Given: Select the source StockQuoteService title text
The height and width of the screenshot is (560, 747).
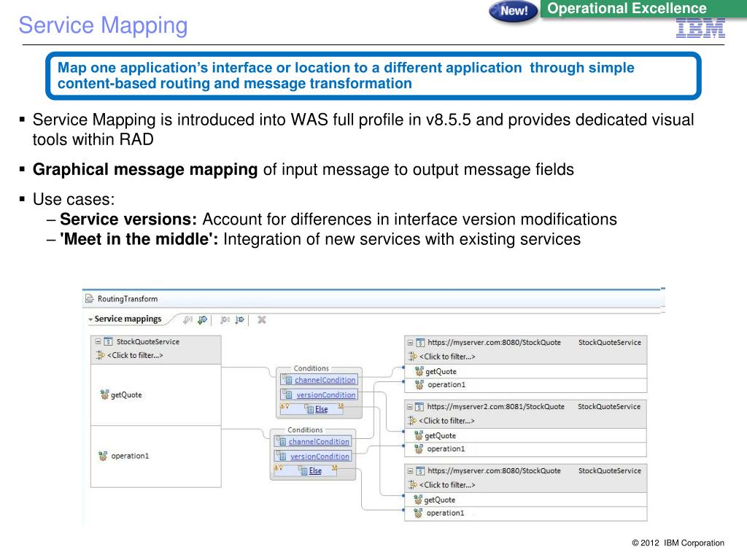Looking at the screenshot, I should (147, 341).
